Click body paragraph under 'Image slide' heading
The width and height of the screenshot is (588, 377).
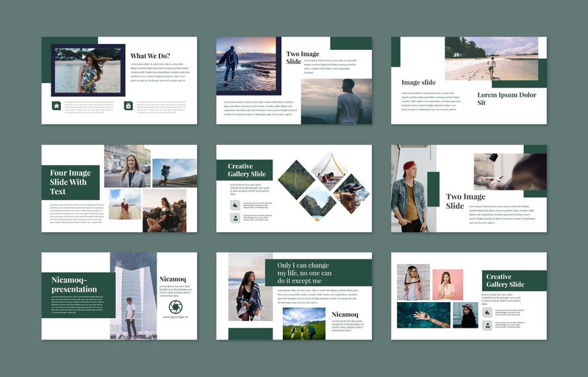click(x=431, y=101)
